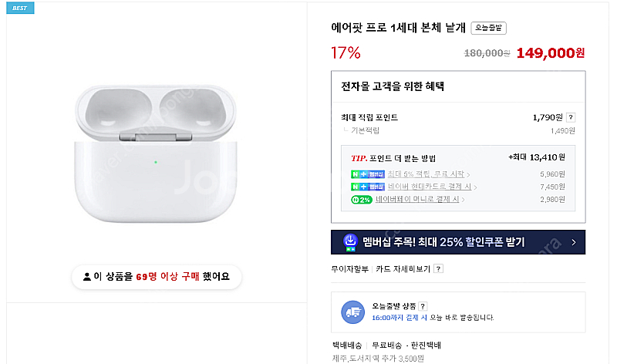This screenshot has width=617, height=364.
Task: Click the question mark next to 오늘출발 상품
Action: click(x=423, y=306)
